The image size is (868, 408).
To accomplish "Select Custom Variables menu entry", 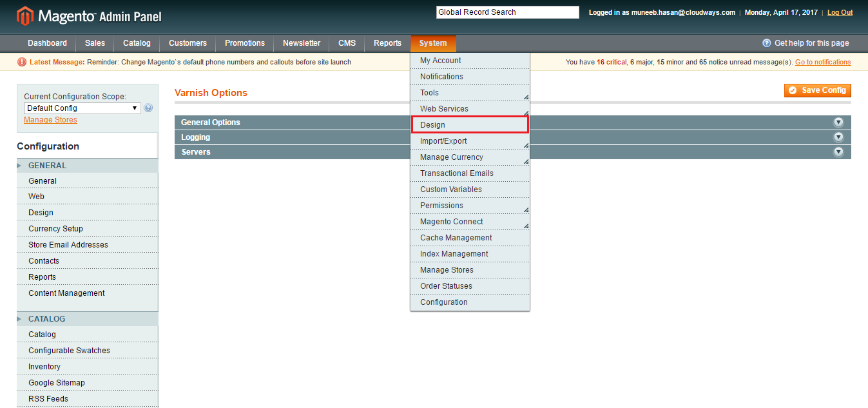I will click(470, 189).
